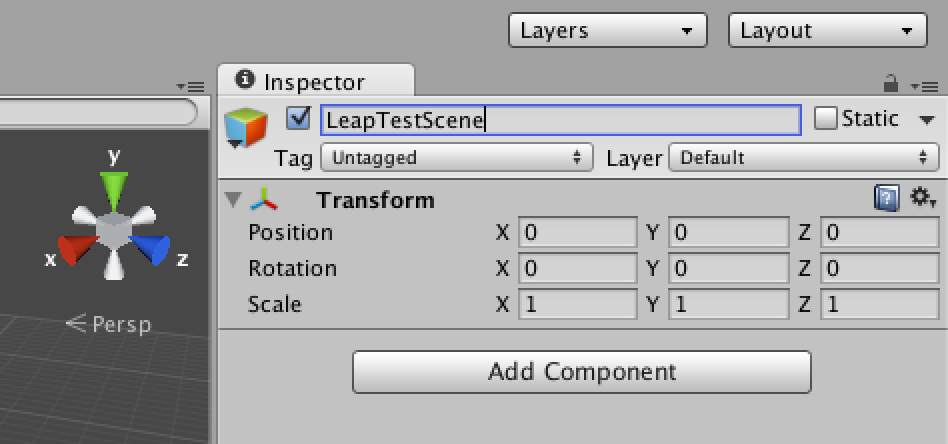Open the Tag Untagged dropdown

click(x=457, y=158)
